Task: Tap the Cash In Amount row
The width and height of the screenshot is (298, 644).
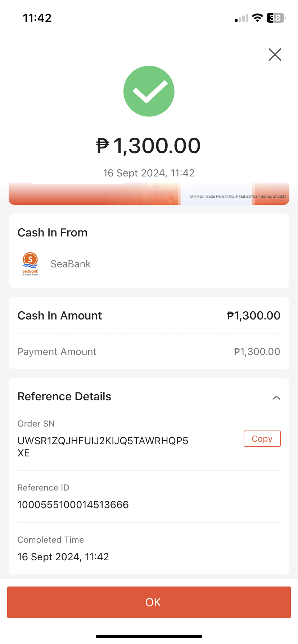Action: point(149,316)
